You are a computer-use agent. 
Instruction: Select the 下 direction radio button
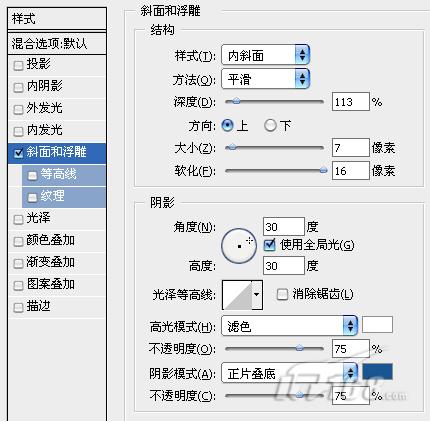pyautogui.click(x=270, y=126)
